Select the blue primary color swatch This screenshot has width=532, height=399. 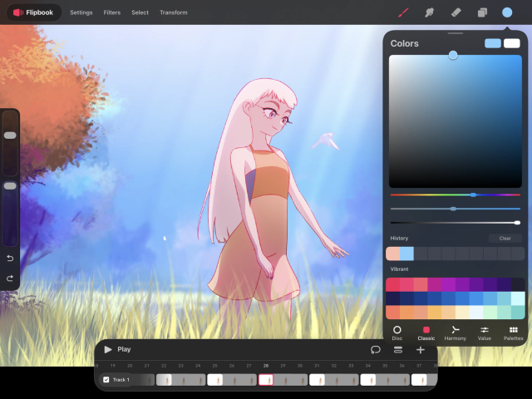(x=493, y=43)
